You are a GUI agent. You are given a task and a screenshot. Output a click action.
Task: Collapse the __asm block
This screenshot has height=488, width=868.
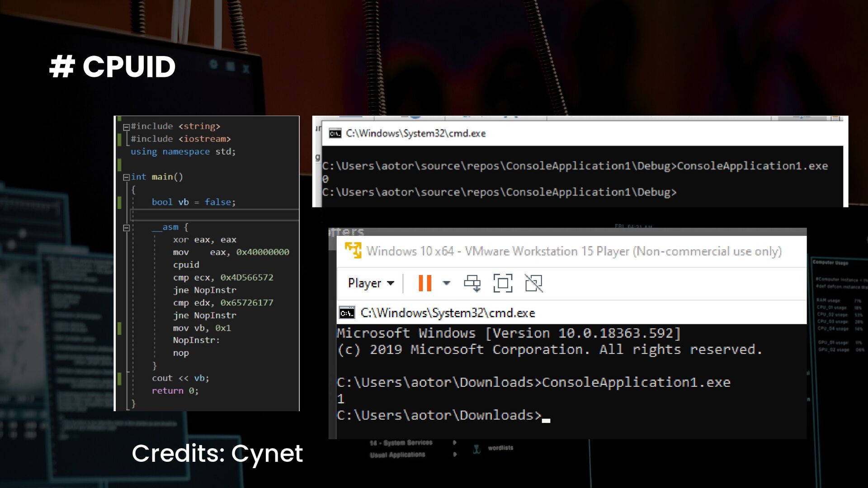pyautogui.click(x=127, y=228)
